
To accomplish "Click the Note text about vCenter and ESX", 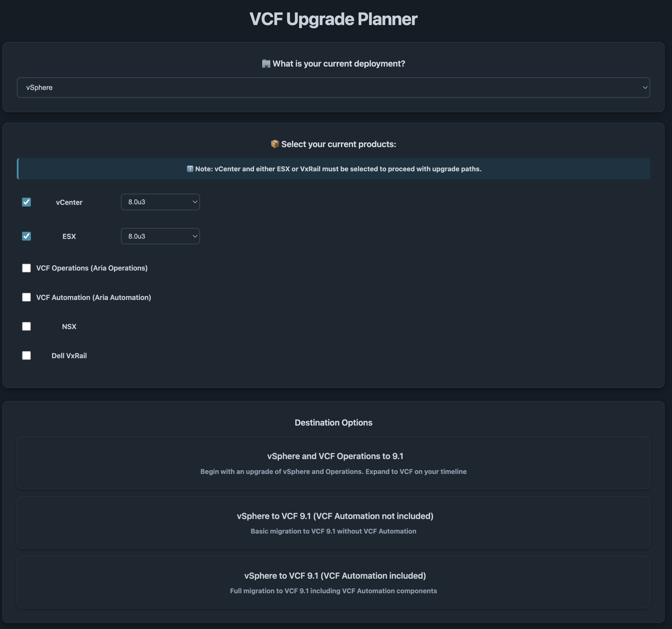I will (x=338, y=169).
